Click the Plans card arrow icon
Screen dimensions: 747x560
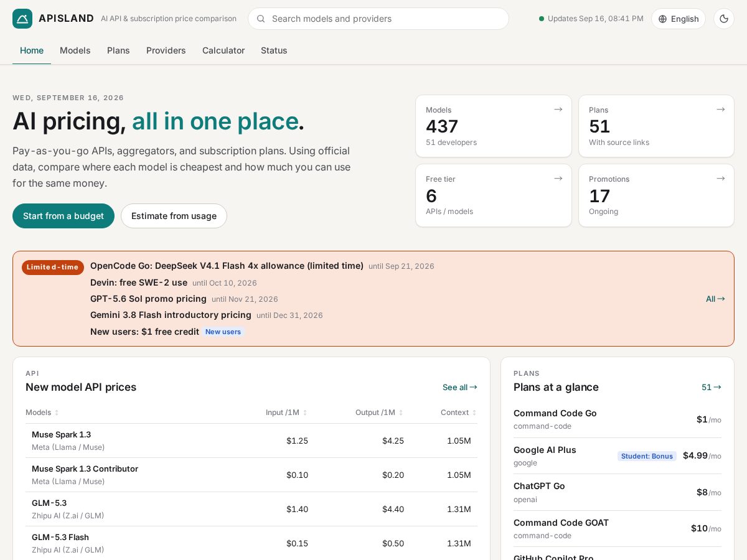pos(721,110)
